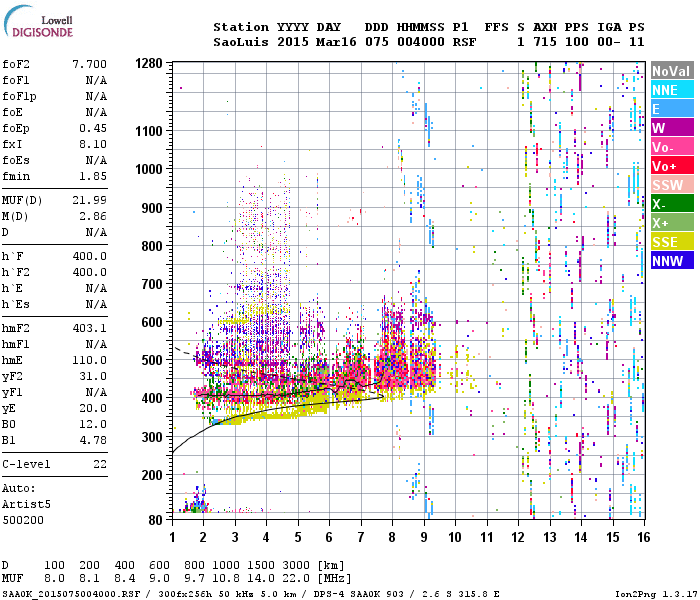Click the foEp value 0.45
The height and width of the screenshot is (600, 700).
[93, 128]
